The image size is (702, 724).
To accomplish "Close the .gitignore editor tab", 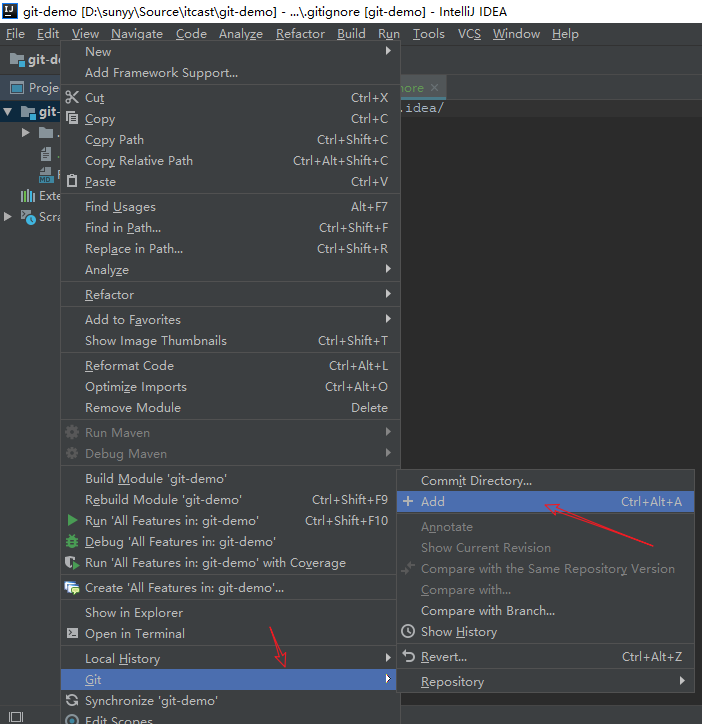I will tap(434, 88).
